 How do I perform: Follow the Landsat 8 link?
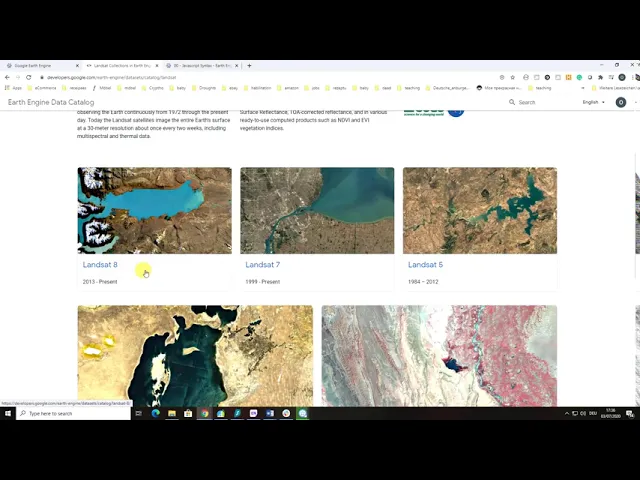100,265
